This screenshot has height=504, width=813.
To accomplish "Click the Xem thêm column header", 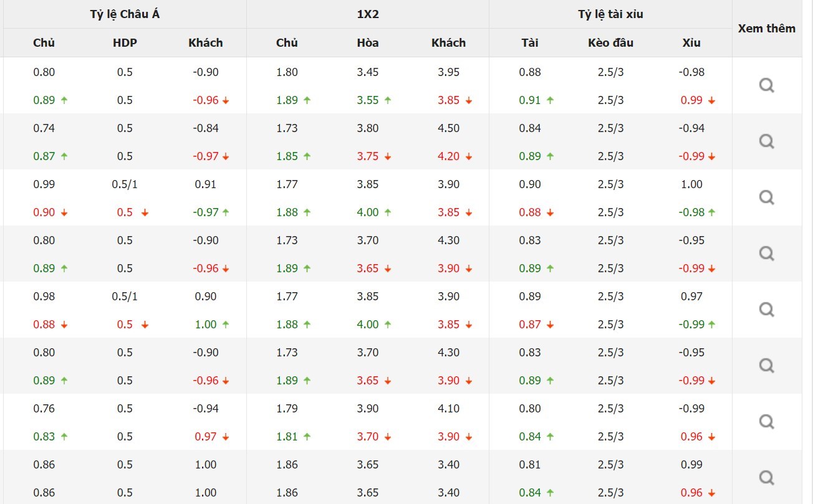I will coord(766,29).
